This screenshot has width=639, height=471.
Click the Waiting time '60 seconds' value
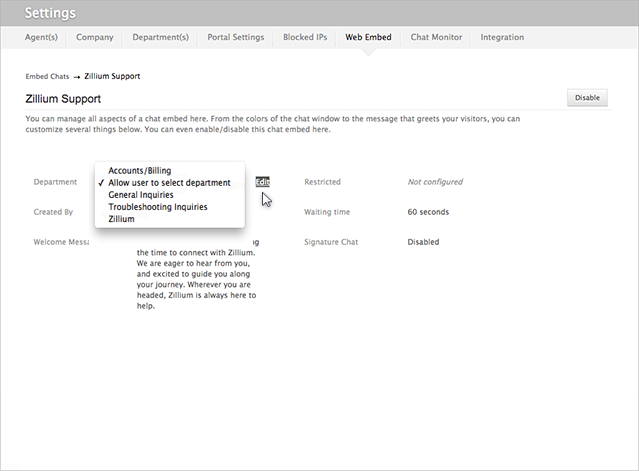(x=428, y=212)
